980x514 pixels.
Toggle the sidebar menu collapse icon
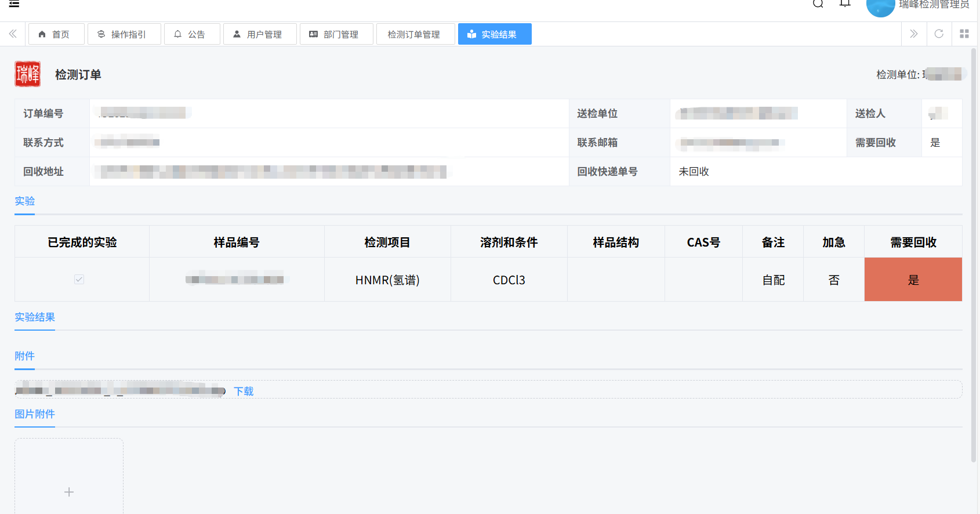14,4
